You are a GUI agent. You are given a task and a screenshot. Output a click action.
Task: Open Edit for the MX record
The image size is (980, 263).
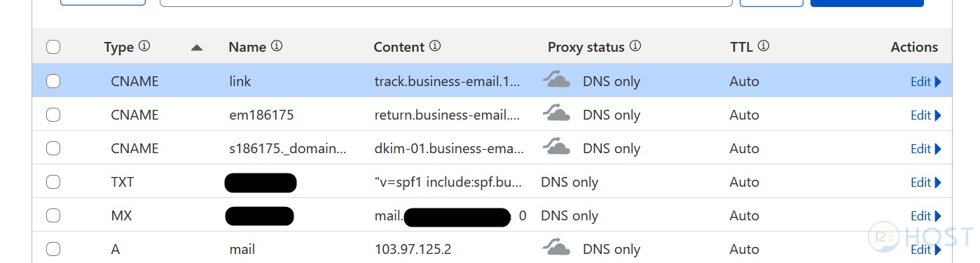click(925, 215)
